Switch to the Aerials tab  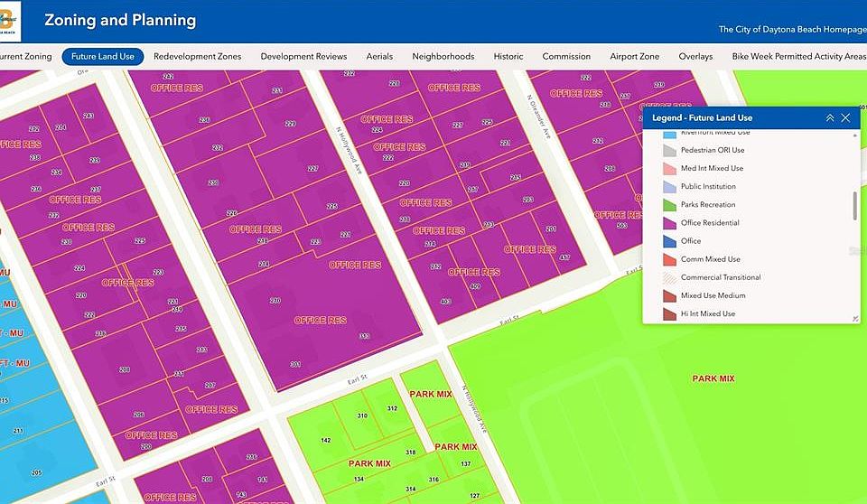coord(379,56)
